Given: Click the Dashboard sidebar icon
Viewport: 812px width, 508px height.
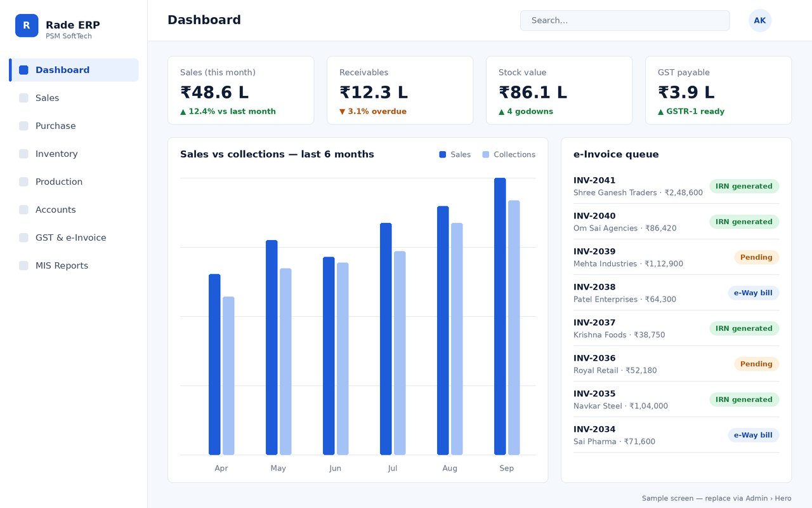Looking at the screenshot, I should (x=23, y=70).
